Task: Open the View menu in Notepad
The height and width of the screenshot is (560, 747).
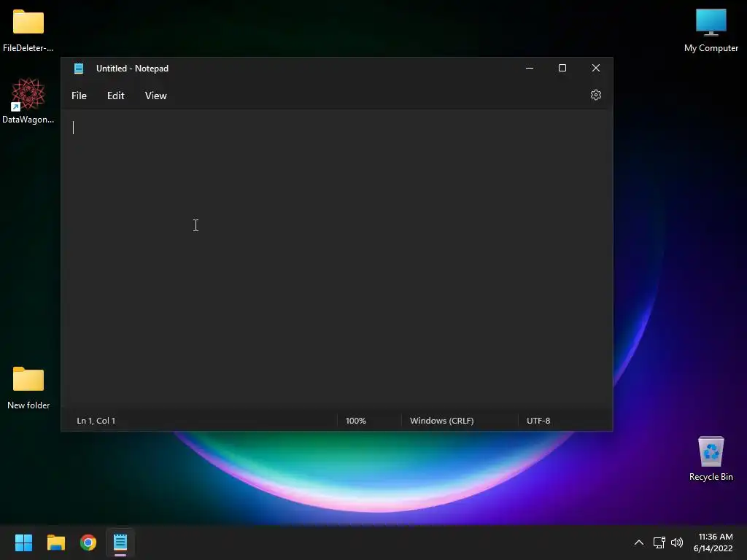Action: (x=156, y=96)
